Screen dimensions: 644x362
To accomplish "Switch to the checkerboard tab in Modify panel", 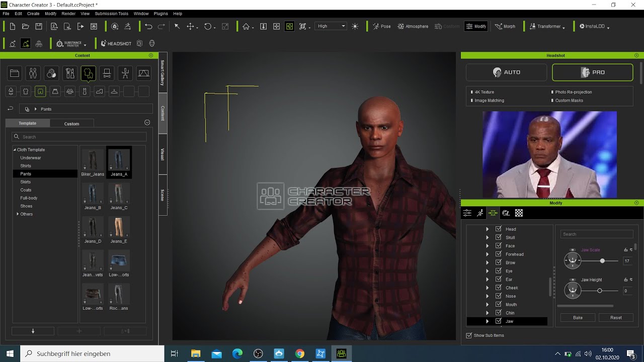I will (519, 213).
